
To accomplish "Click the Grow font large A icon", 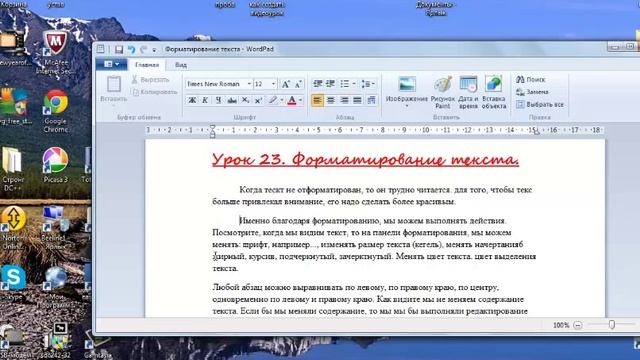I will click(286, 84).
